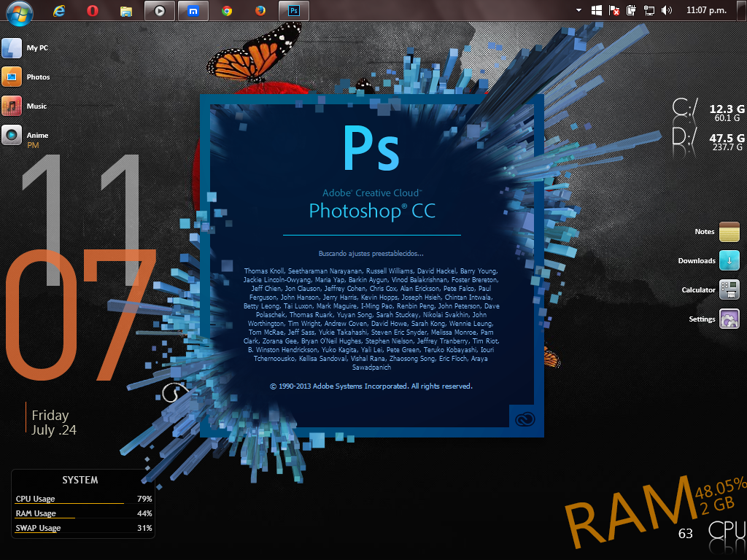Switch to Photoshop taskbar button
747x560 pixels.
coord(293,10)
